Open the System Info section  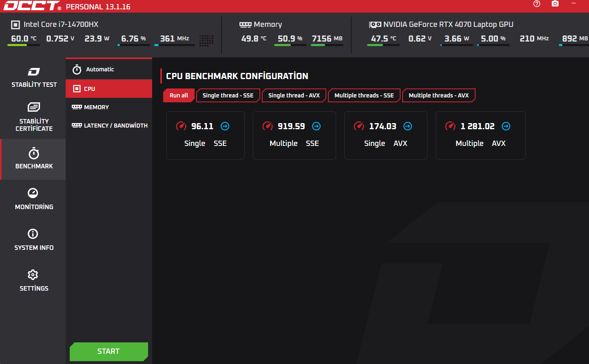click(x=34, y=240)
